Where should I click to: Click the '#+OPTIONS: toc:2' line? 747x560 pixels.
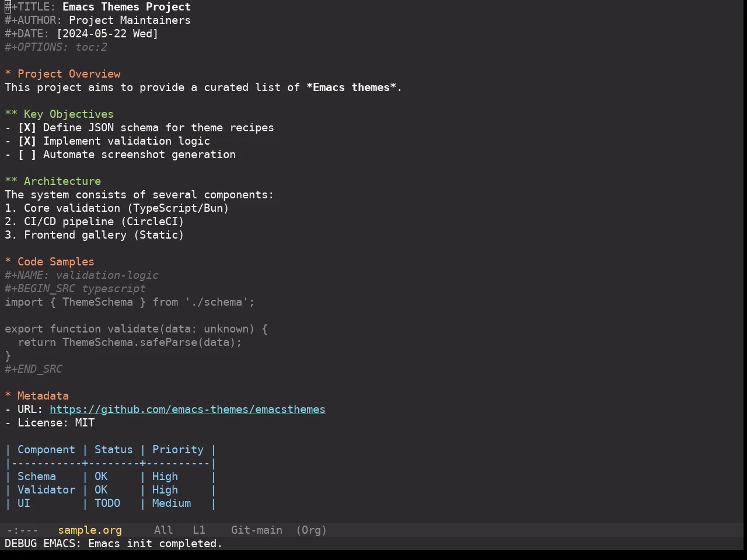tap(56, 47)
